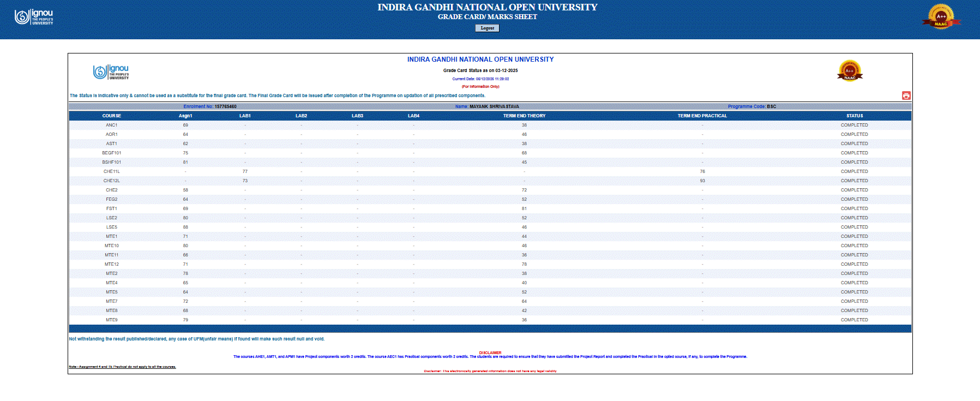Click the CHE12L course code
This screenshot has width=980, height=401.
click(x=112, y=181)
